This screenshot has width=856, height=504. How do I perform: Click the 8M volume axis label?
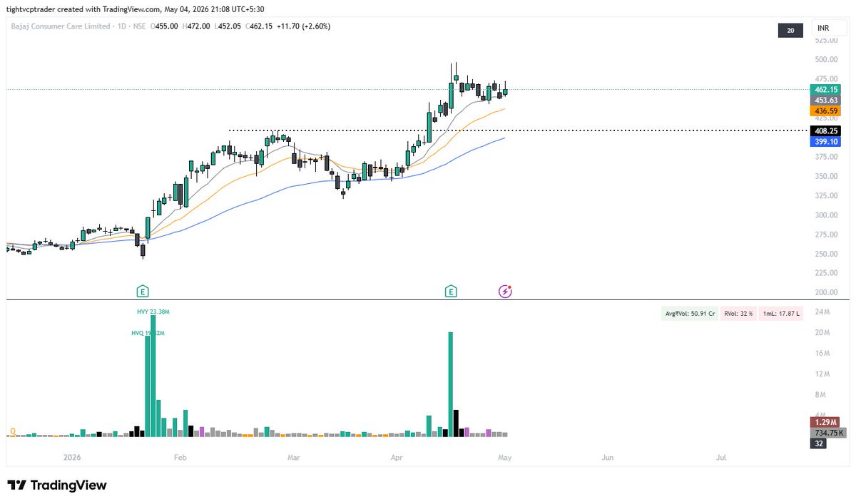pyautogui.click(x=820, y=395)
